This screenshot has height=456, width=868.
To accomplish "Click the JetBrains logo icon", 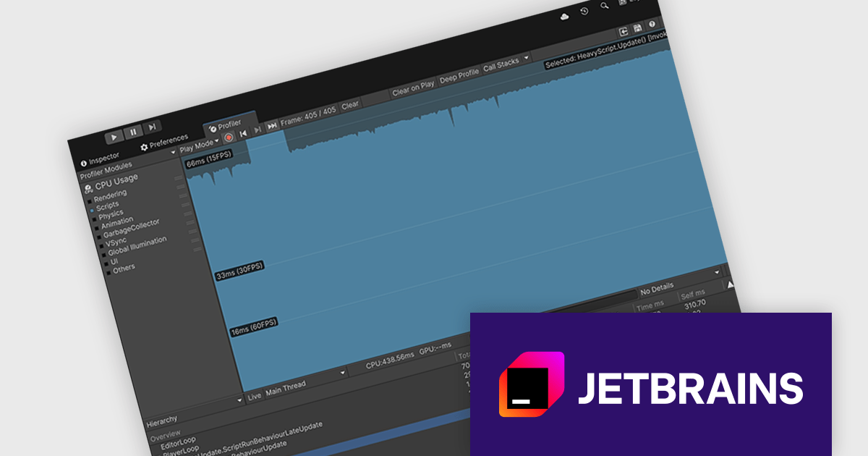I will (532, 384).
